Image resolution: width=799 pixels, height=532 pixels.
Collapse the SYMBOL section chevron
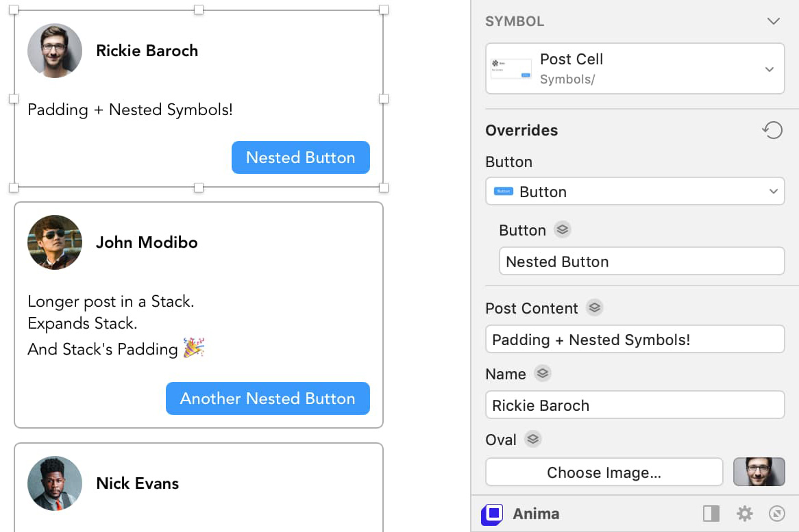tap(774, 21)
